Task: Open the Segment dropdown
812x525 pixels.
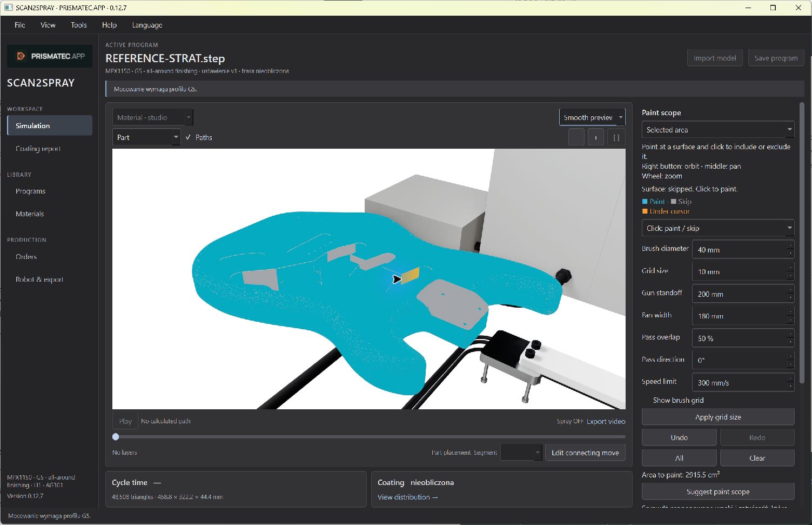Action: tap(521, 453)
